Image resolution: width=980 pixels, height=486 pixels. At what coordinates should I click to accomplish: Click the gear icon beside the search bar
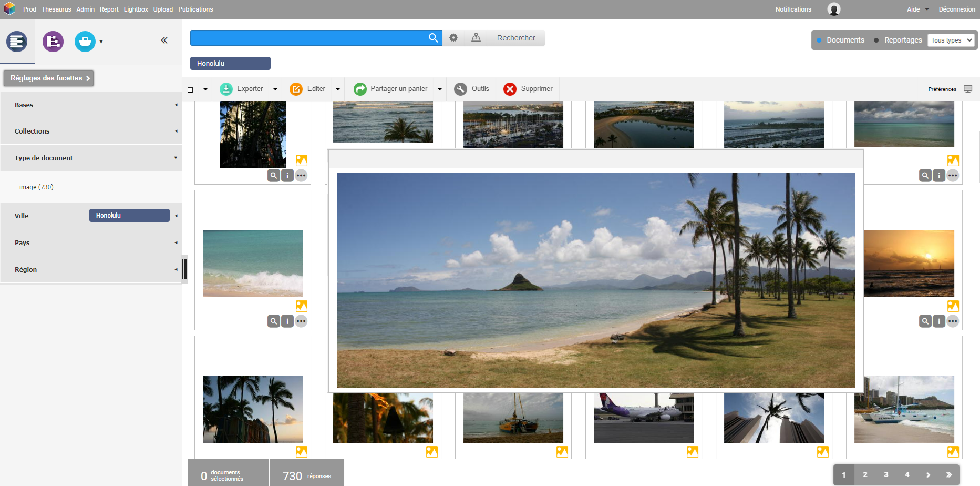click(x=453, y=38)
